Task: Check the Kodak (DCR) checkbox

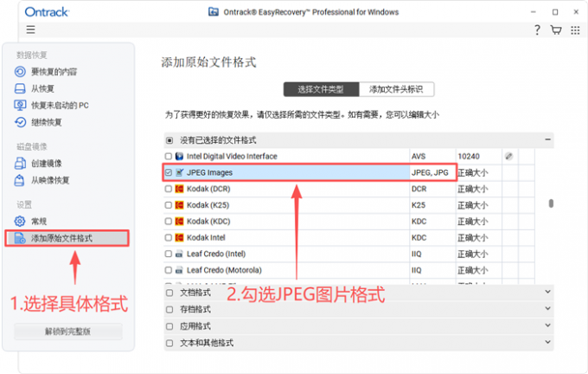Action: click(169, 189)
